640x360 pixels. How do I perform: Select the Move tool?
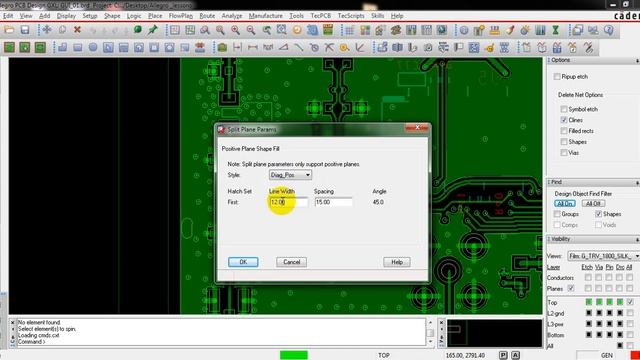coord(47,30)
